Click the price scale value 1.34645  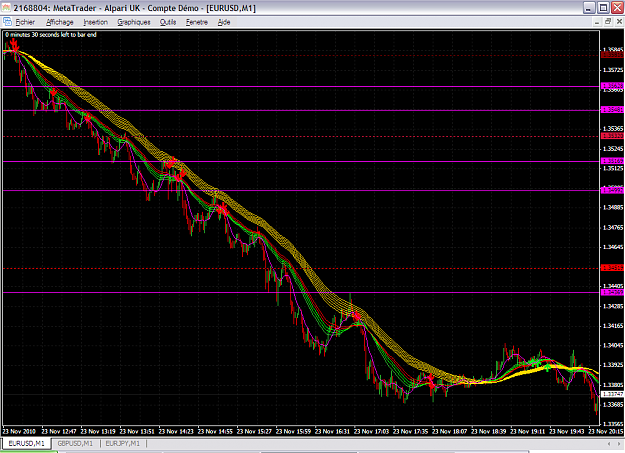click(x=613, y=247)
